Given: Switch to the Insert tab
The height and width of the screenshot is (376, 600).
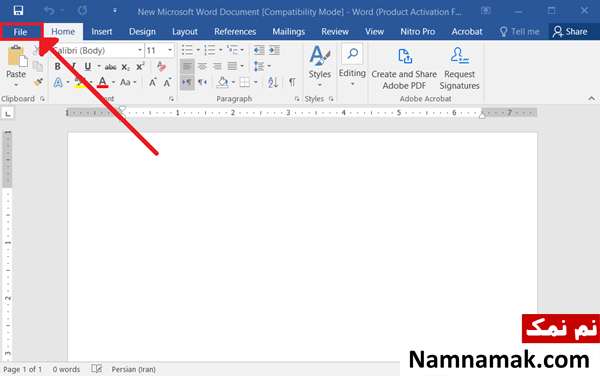Looking at the screenshot, I should pyautogui.click(x=102, y=32).
